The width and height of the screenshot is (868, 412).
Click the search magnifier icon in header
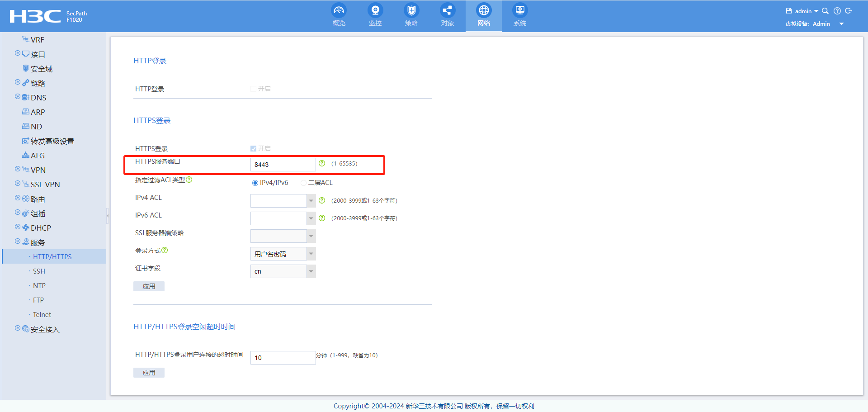(x=825, y=11)
